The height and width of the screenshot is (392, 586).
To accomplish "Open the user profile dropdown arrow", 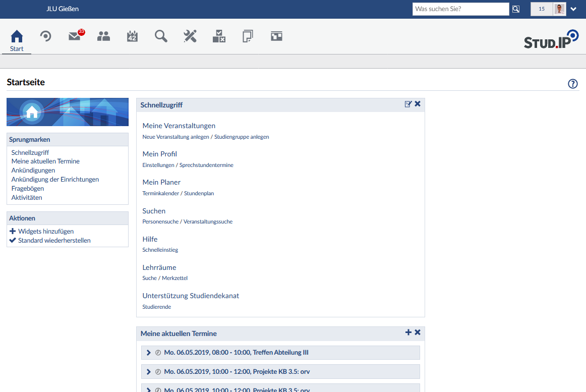I will coord(573,9).
